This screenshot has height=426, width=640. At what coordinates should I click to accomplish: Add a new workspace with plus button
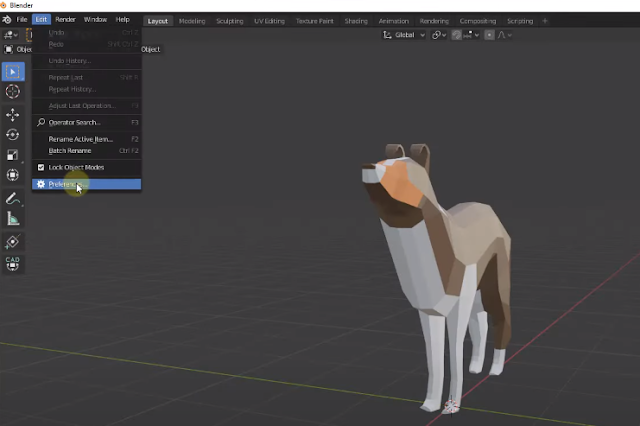545,21
